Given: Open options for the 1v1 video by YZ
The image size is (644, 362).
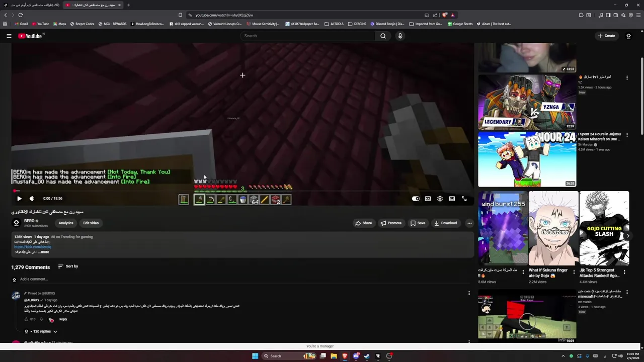Looking at the screenshot, I should [x=627, y=77].
